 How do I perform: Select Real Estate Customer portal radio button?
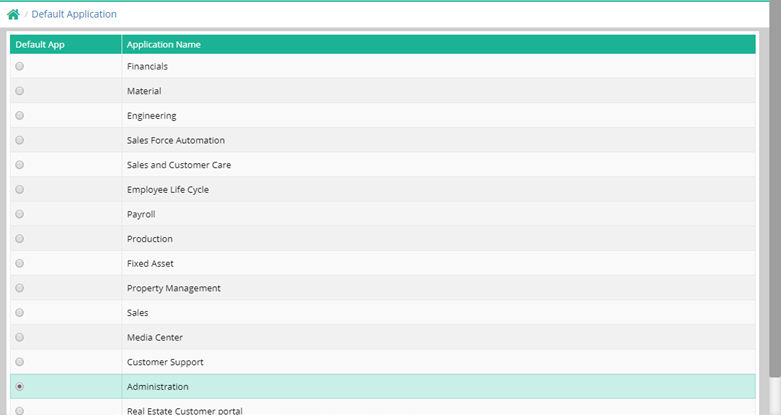[20, 410]
